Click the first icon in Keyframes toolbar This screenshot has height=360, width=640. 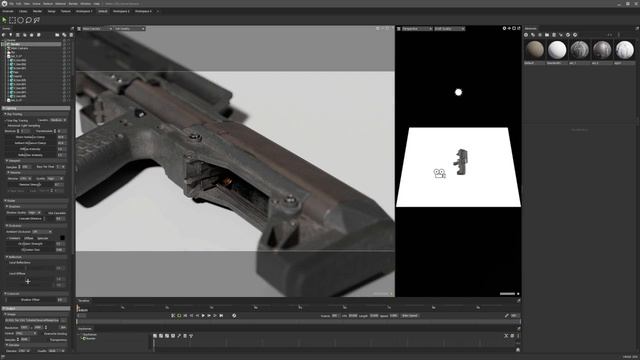click(x=155, y=336)
